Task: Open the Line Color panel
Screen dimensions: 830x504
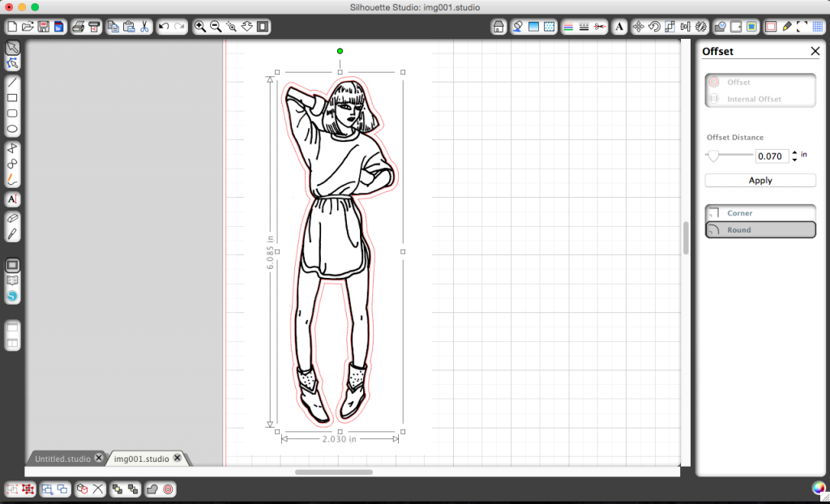Action: click(x=568, y=27)
